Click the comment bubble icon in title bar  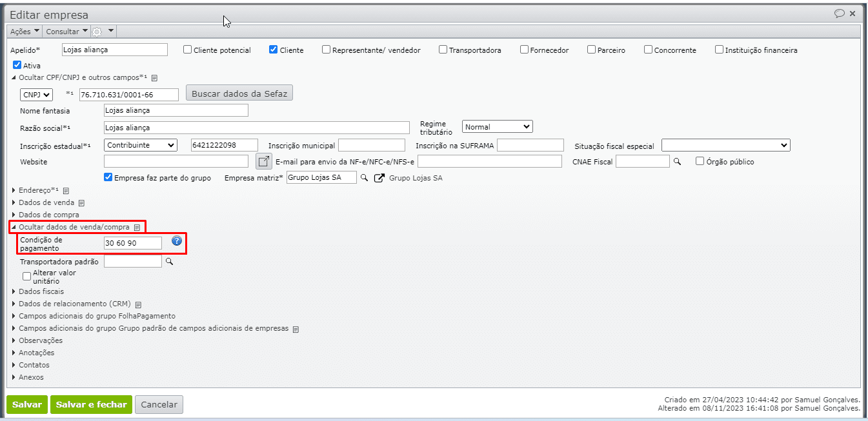click(x=839, y=14)
